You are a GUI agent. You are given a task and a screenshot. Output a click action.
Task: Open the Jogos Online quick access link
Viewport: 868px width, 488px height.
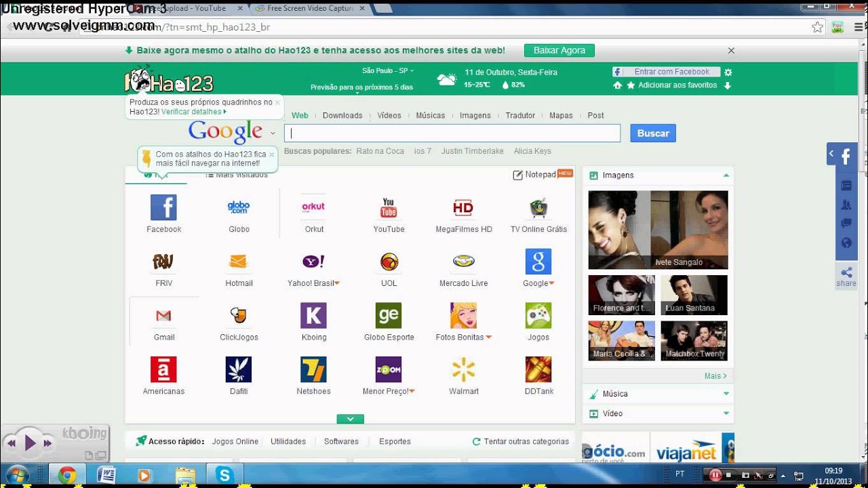235,441
